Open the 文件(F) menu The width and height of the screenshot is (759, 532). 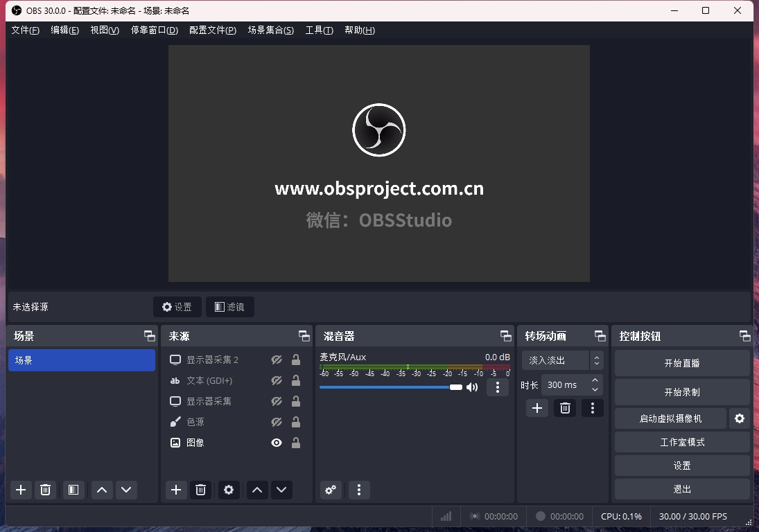click(x=25, y=30)
